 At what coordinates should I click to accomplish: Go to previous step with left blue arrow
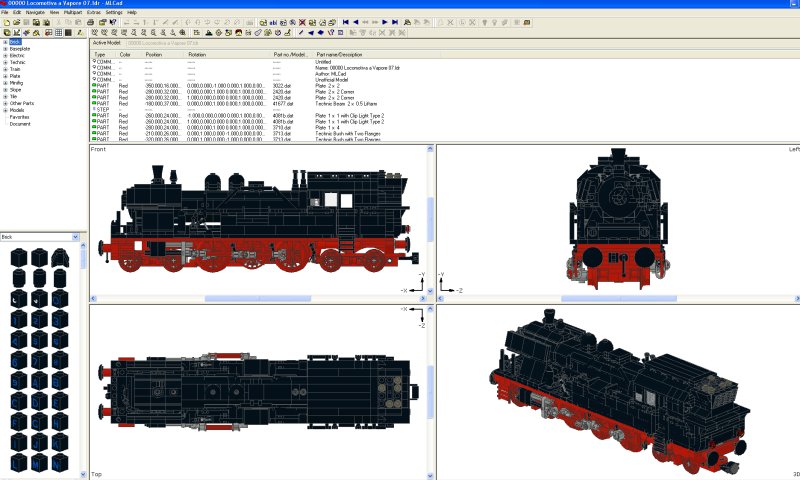coord(356,22)
